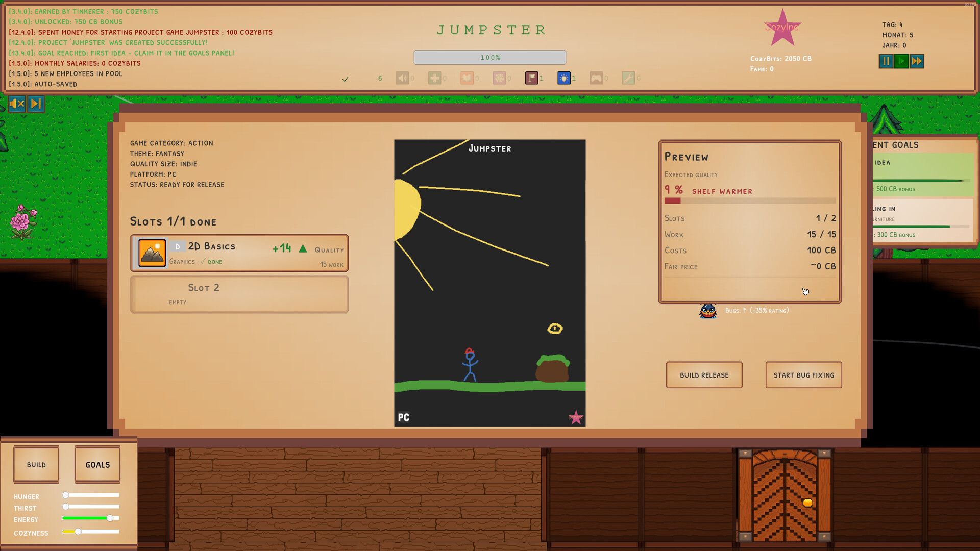Click 'Monthly salaries: 0 CozyBits' log line
Screen dimensions: 980x551
75,63
